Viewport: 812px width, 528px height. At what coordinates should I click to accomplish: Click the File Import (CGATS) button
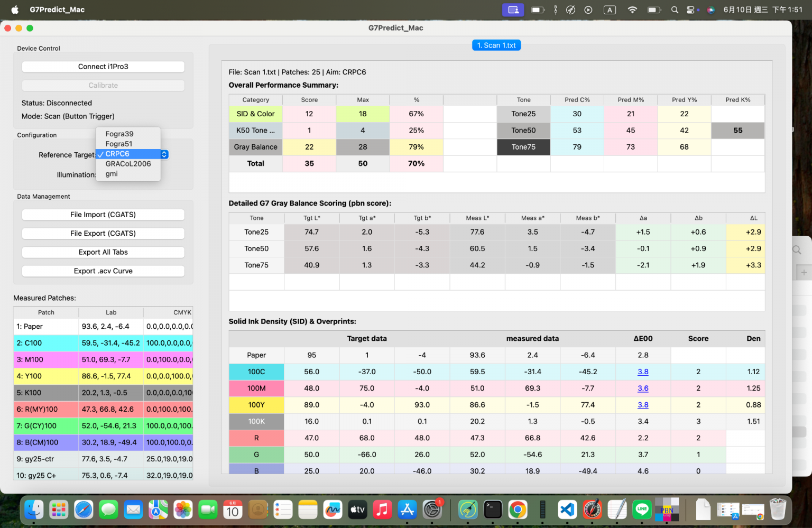[103, 215]
